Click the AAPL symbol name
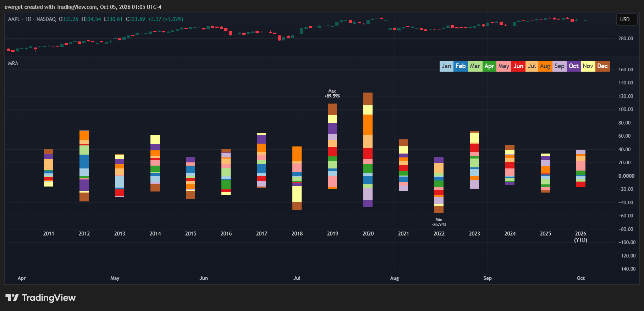 tap(14, 19)
